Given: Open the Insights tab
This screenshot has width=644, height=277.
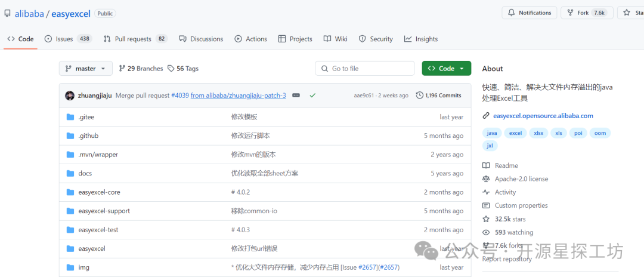Looking at the screenshot, I should click(x=420, y=39).
